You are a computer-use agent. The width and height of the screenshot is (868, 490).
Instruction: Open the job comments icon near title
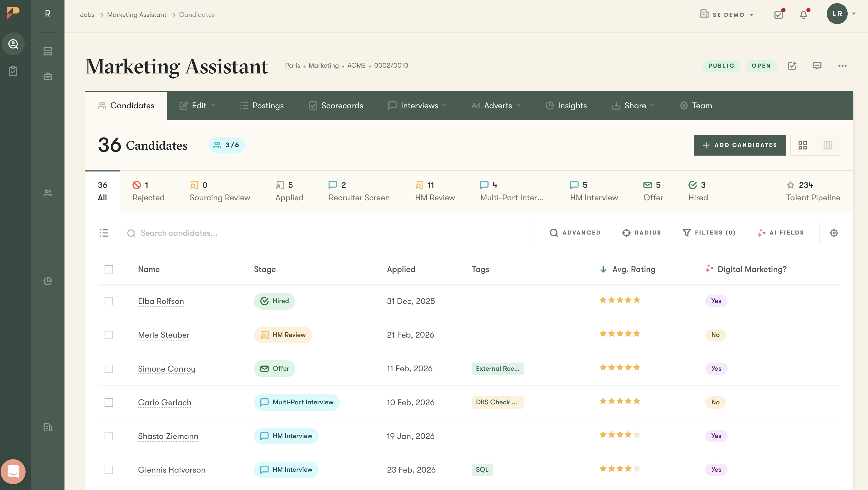(817, 66)
